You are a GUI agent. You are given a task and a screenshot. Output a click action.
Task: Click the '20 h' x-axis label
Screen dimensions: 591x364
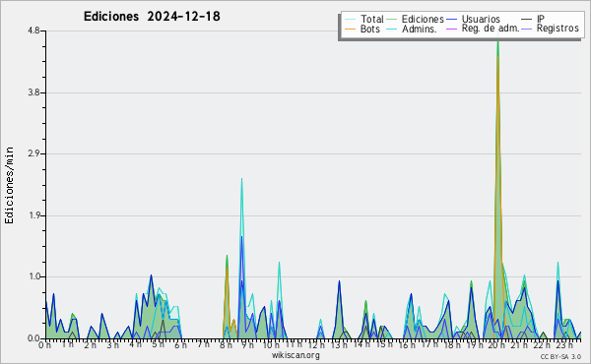click(496, 344)
